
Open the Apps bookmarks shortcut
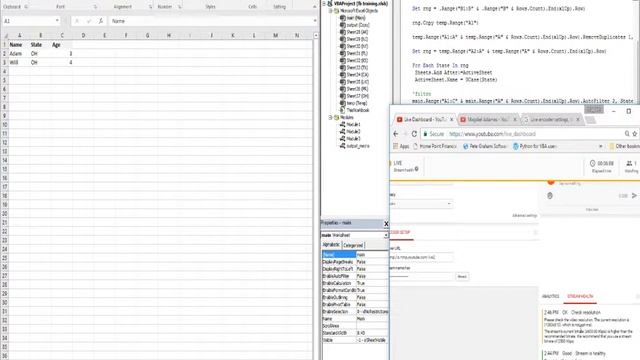pos(401,146)
